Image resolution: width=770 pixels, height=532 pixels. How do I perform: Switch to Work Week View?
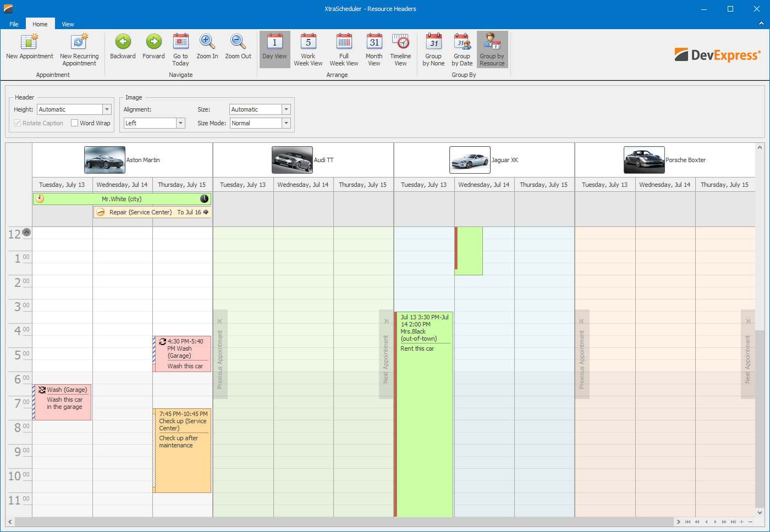tap(308, 49)
